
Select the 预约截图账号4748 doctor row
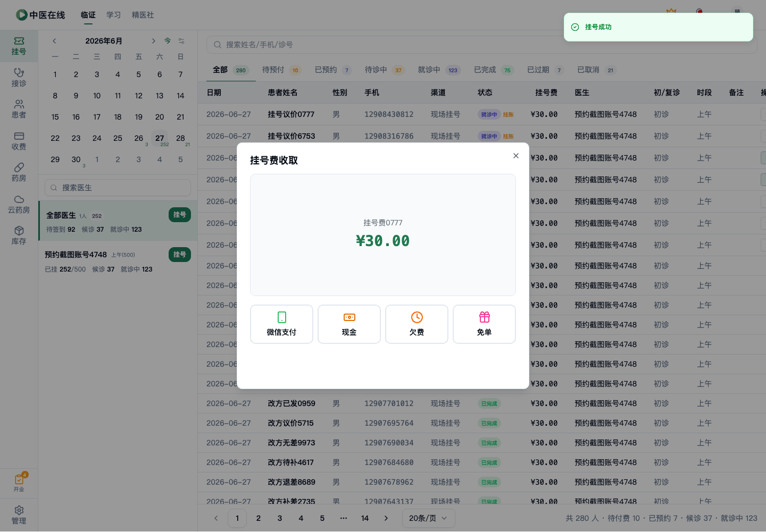click(118, 261)
